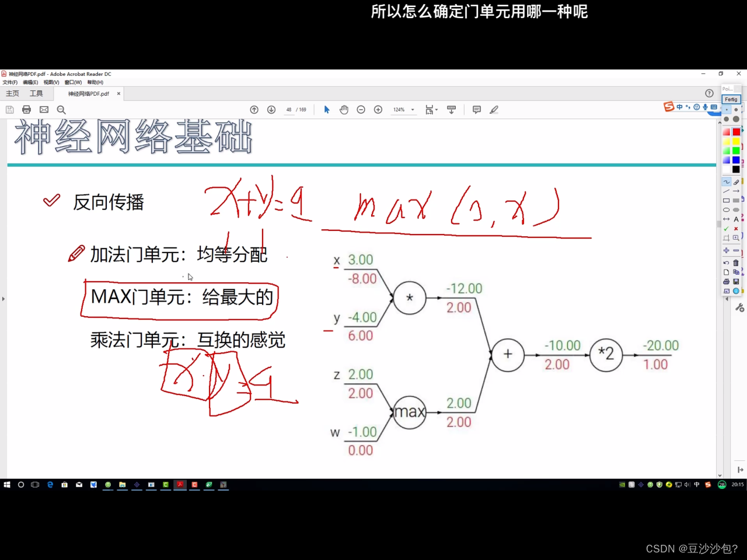Viewport: 747px width, 560px height.
Task: Select the 神经网络PDF.pdf document tab
Action: 89,93
